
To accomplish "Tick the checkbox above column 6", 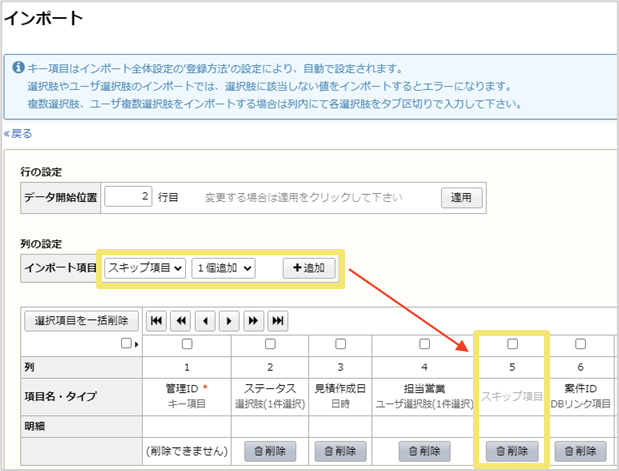I will tap(580, 344).
